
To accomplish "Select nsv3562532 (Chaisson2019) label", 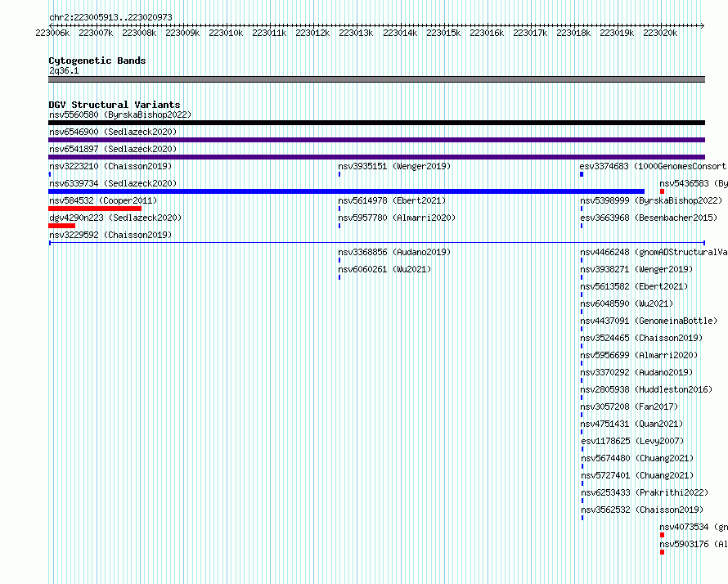I will (x=643, y=510).
